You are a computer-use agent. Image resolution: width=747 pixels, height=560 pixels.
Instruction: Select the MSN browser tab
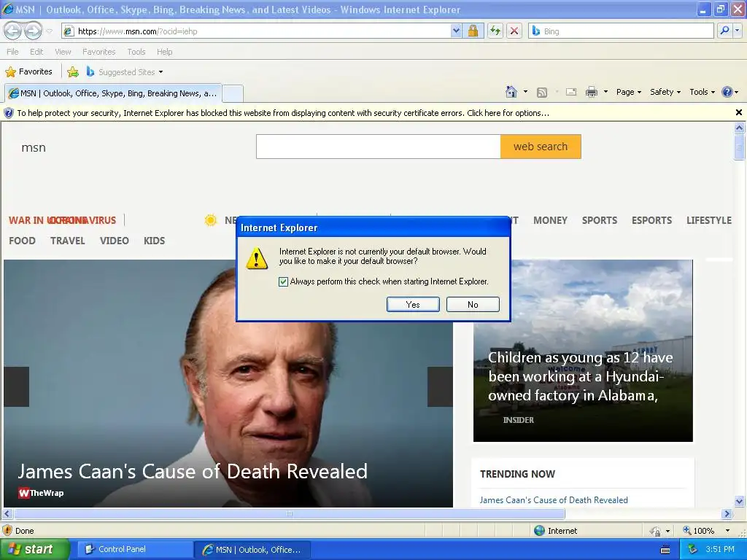click(x=113, y=93)
